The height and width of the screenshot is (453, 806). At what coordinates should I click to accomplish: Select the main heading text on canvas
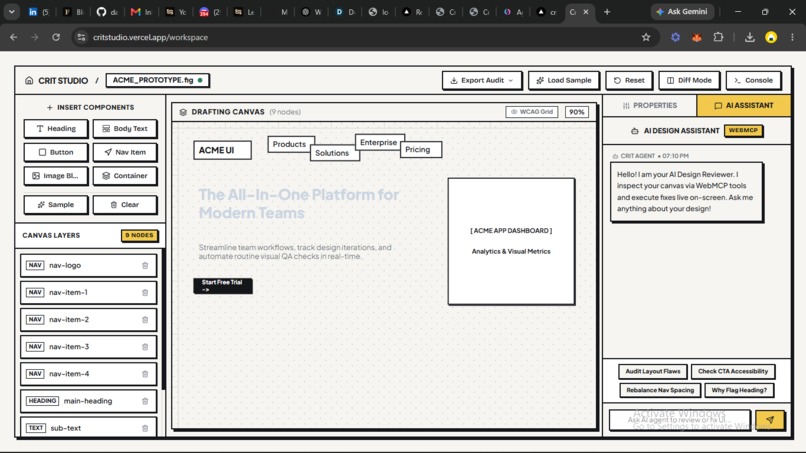[x=299, y=204]
